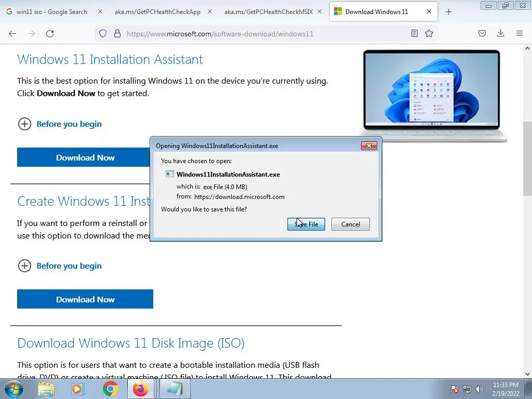Open the network tray icon
532x399 pixels.
pyautogui.click(x=467, y=389)
